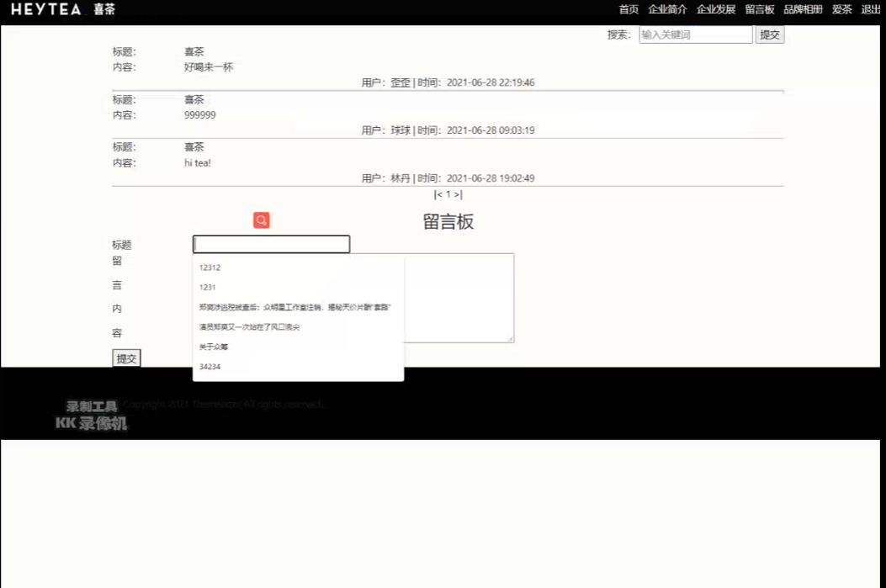Click message content 999999

coord(200,115)
